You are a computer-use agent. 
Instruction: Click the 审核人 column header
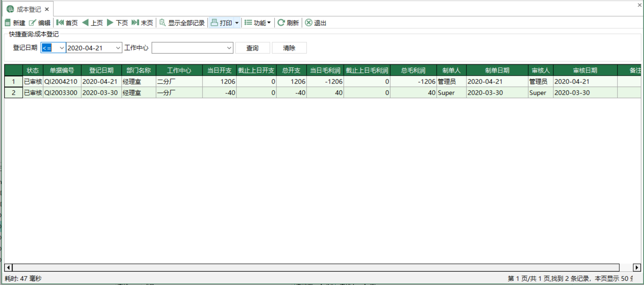point(541,70)
